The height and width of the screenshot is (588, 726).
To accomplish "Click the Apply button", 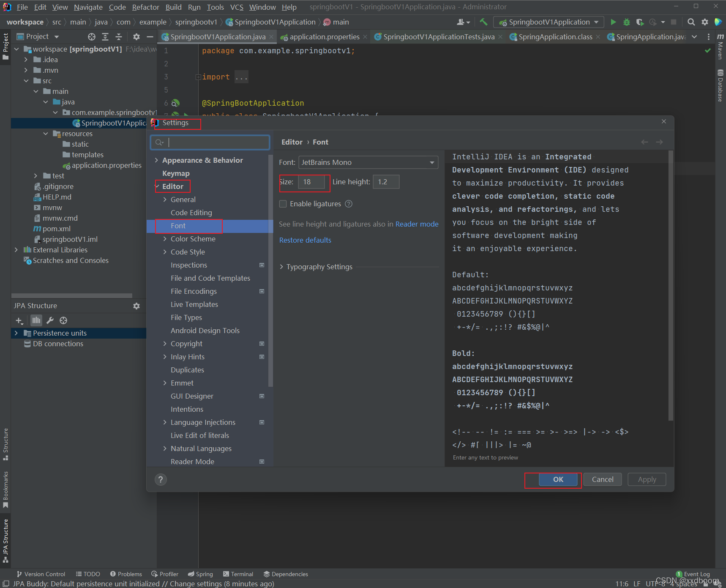I will (647, 479).
